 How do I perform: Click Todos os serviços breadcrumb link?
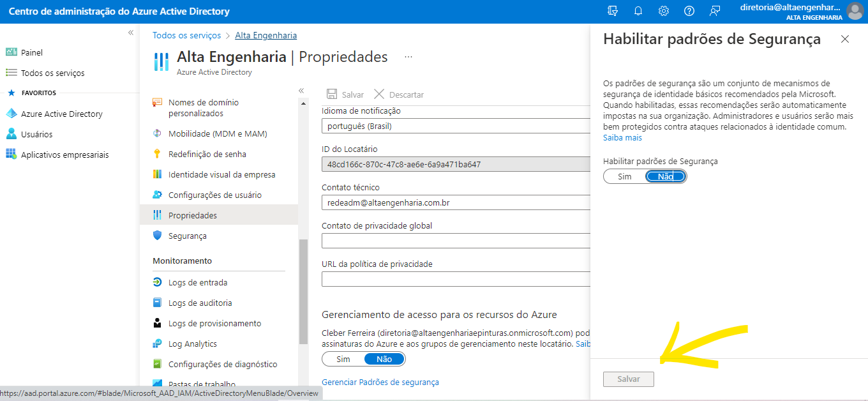coord(186,35)
